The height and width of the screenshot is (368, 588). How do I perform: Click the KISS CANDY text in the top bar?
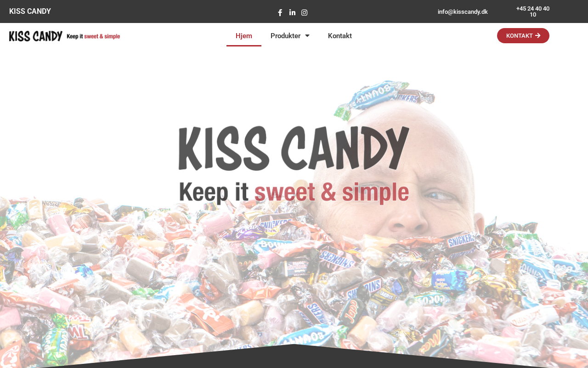pyautogui.click(x=30, y=11)
